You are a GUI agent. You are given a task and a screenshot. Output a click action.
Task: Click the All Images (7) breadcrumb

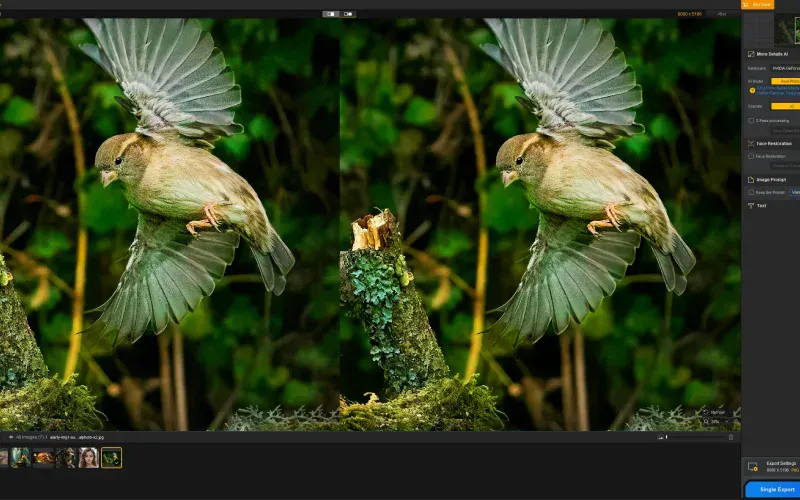[x=30, y=438]
